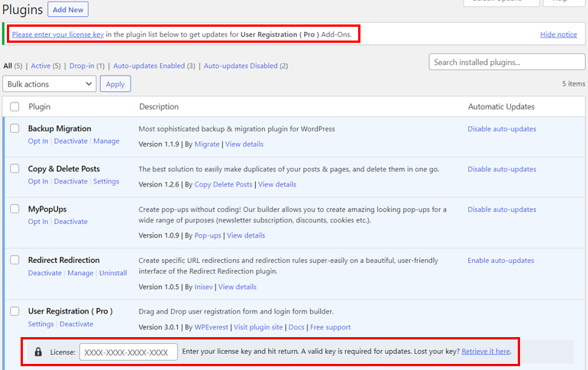The image size is (588, 370).
Task: Deactivate the Redirect Redirection plugin
Action: (x=44, y=273)
